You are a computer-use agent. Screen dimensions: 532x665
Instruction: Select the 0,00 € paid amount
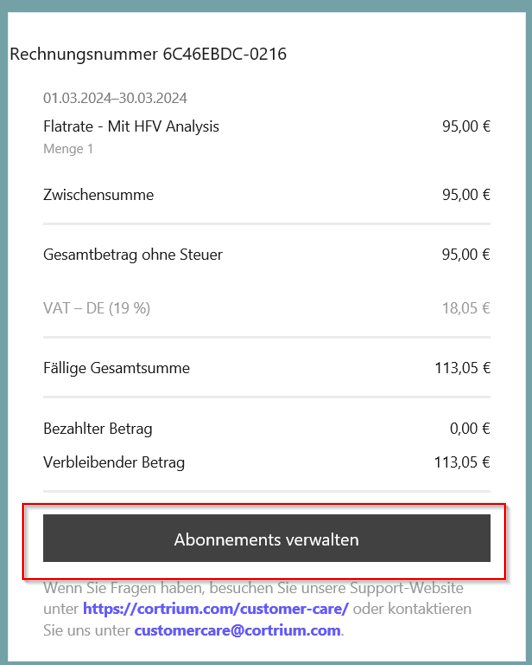(470, 428)
